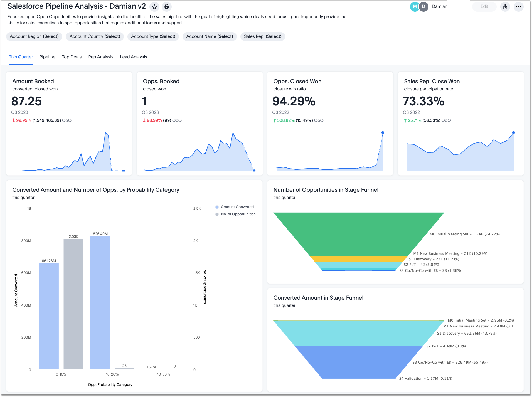Click the lock icon beside the title
532x397 pixels.
[x=166, y=7]
